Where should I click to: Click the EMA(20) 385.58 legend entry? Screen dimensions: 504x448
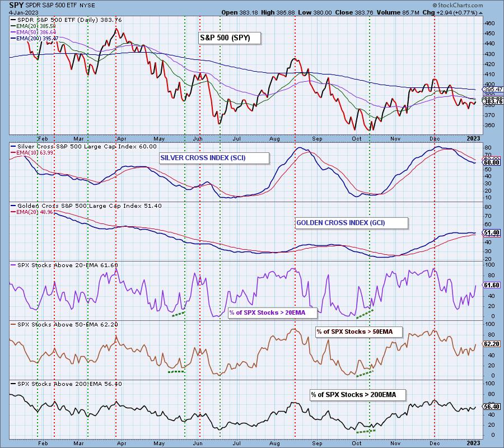34,26
